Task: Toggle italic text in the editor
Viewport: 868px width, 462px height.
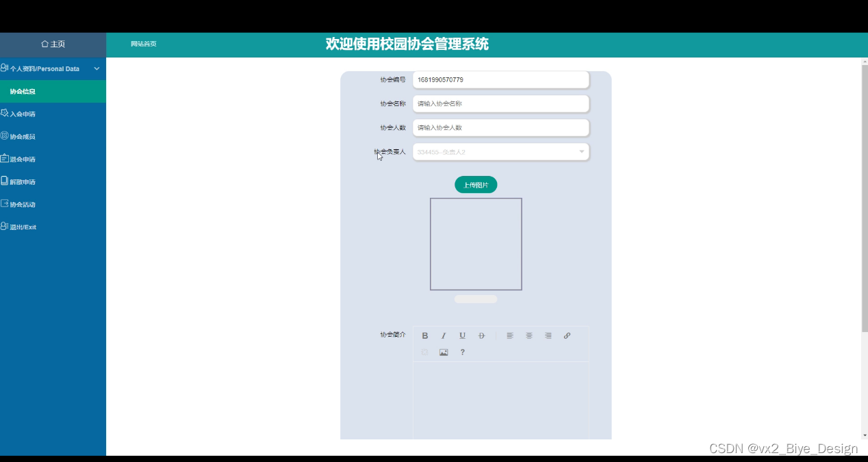Action: coord(444,335)
